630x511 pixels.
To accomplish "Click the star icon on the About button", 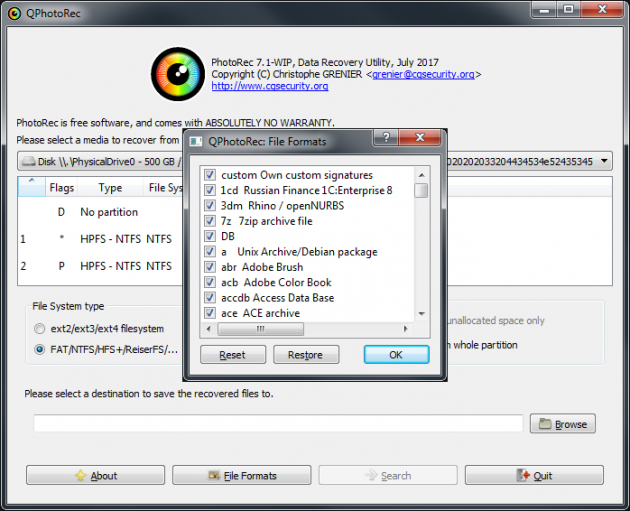I will tap(80, 476).
